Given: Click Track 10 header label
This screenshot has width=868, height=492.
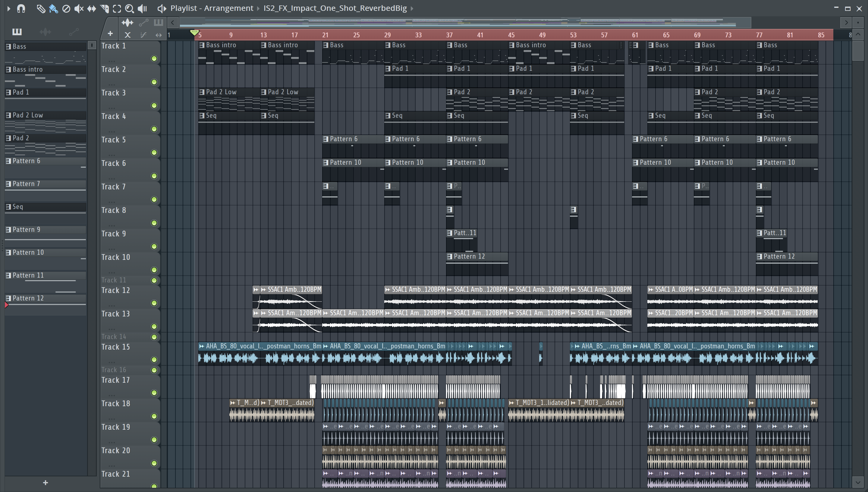Looking at the screenshot, I should (116, 257).
